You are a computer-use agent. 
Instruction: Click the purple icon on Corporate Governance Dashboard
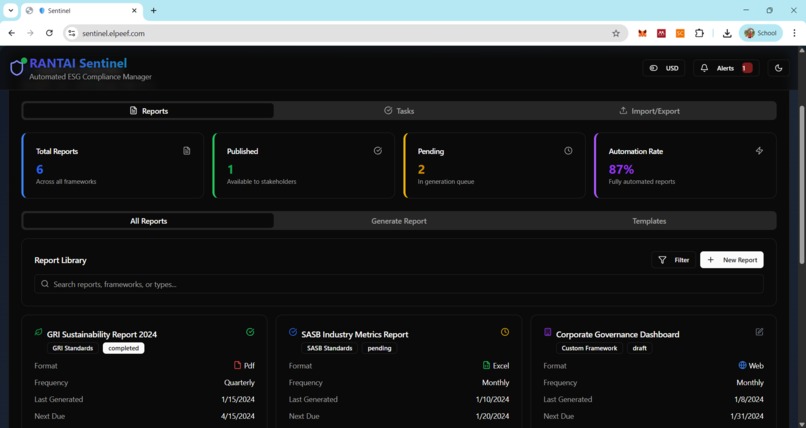click(x=547, y=332)
